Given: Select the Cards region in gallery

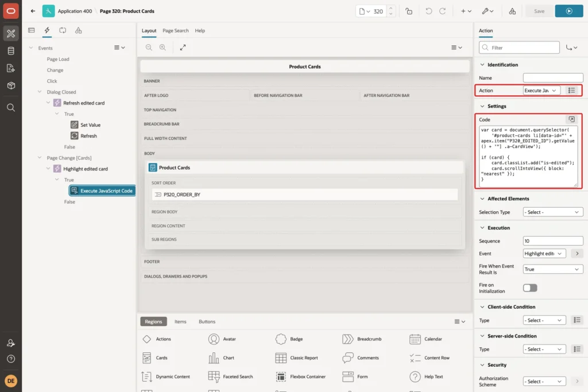Looking at the screenshot, I should 155,358.
